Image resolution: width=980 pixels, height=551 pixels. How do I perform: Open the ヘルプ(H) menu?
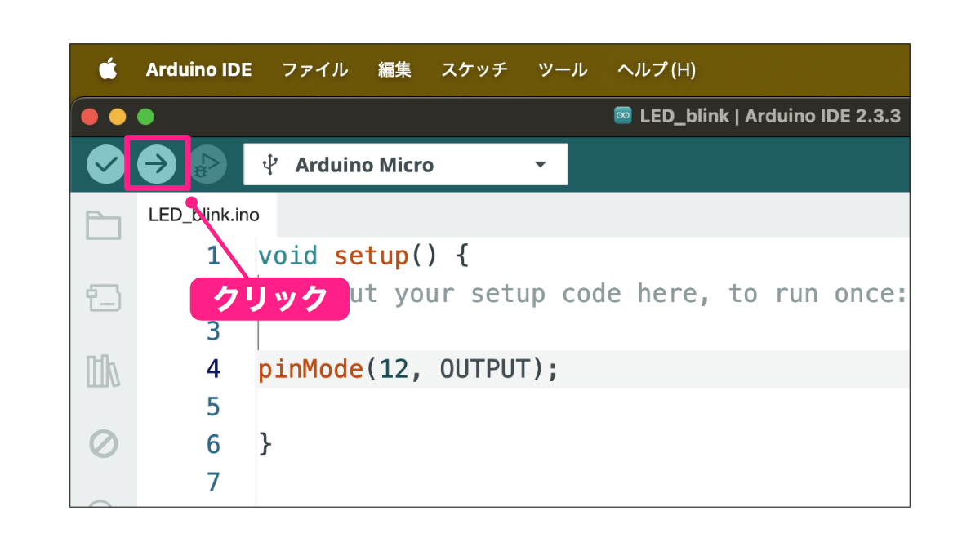(657, 70)
